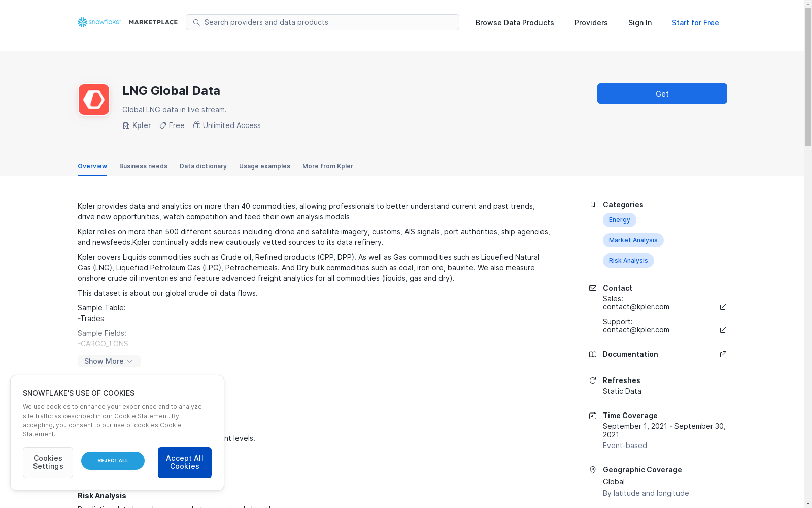Click the scrollbar up arrow
This screenshot has width=812, height=508.
[808, 4]
